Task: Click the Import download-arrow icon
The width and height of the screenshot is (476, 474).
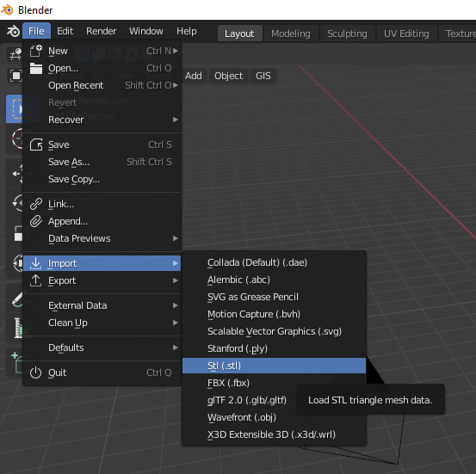Action: click(35, 263)
